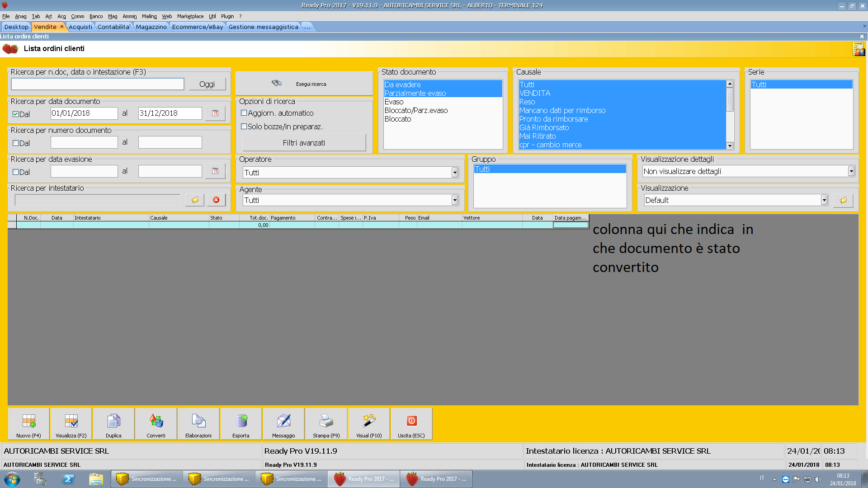
Task: Select Bloccato status in list
Action: pos(443,119)
